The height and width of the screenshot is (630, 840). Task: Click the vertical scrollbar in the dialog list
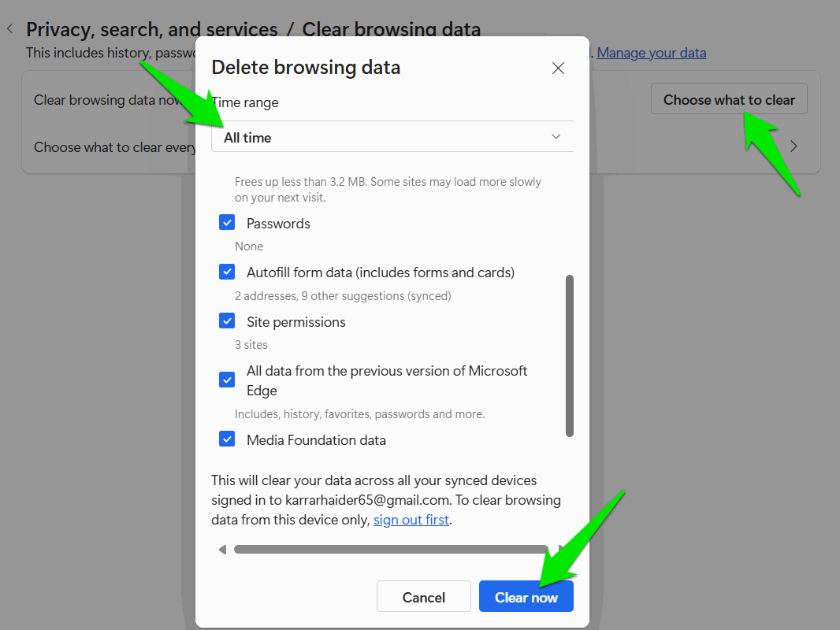coord(569,354)
